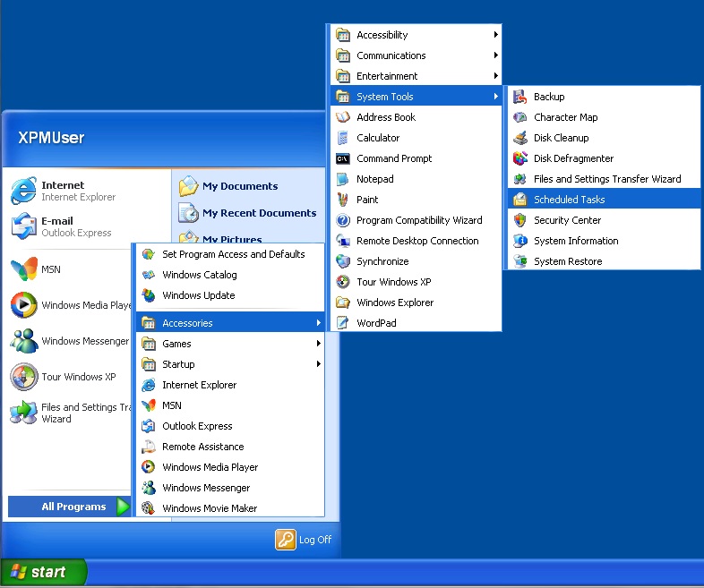The image size is (704, 588).
Task: Click the XPMUser account name
Action: pos(51,138)
